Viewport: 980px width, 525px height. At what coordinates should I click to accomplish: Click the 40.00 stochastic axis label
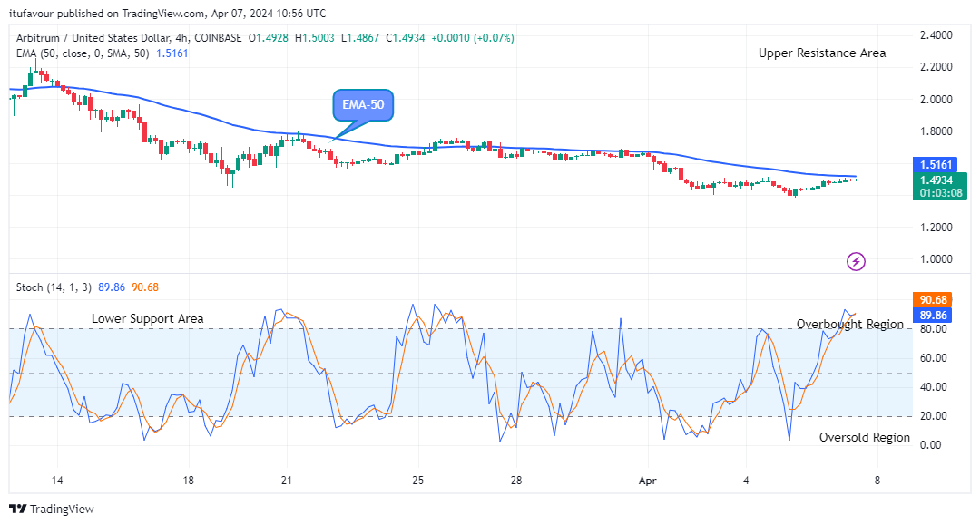[x=933, y=387]
